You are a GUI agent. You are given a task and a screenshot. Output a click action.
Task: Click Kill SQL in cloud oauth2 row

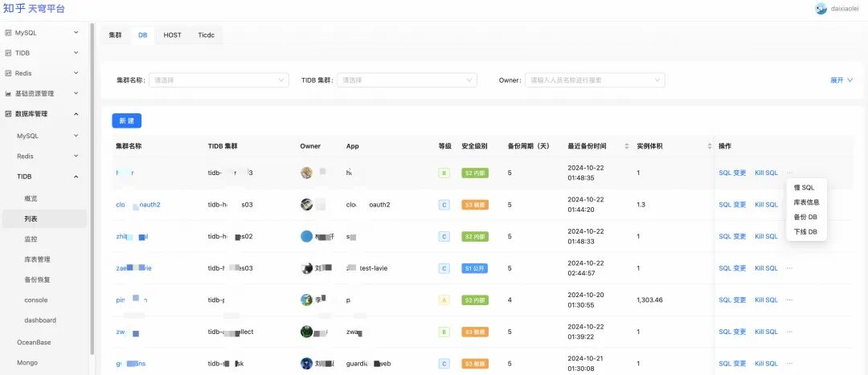(x=766, y=205)
